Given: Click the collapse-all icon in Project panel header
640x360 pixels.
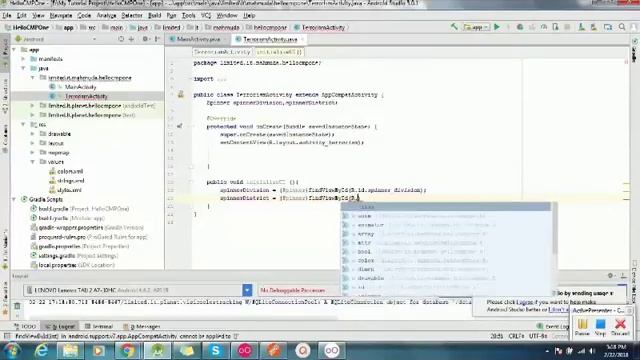Looking at the screenshot, I should [x=131, y=39].
